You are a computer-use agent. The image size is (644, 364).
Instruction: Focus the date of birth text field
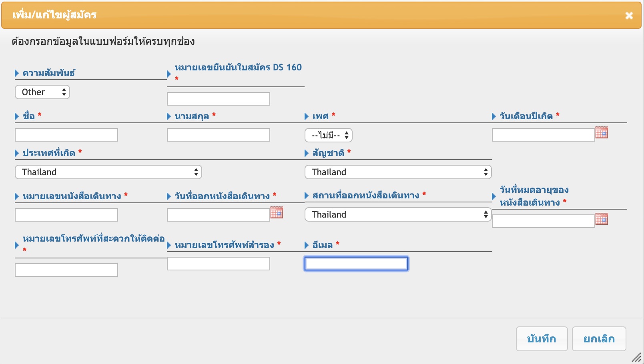[543, 135]
